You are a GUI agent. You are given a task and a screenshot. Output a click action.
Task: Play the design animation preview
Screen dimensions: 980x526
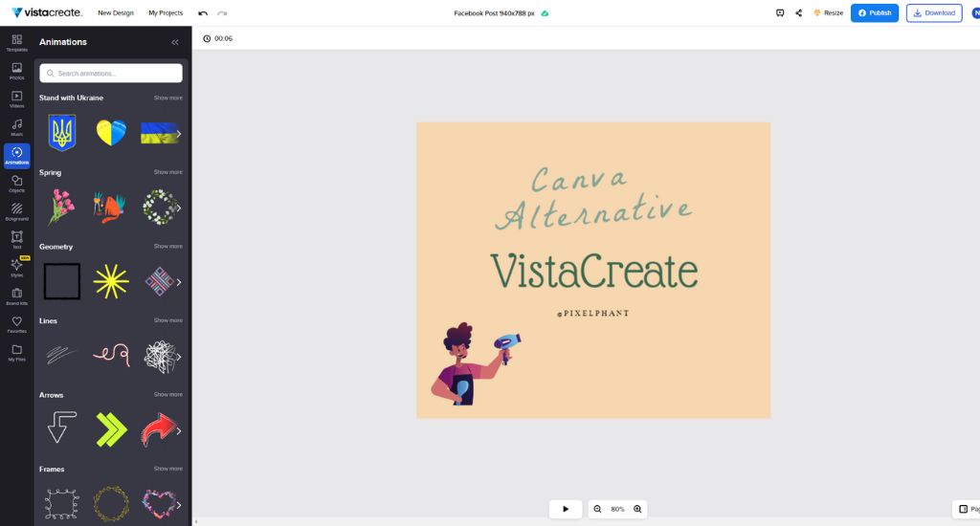(x=566, y=509)
